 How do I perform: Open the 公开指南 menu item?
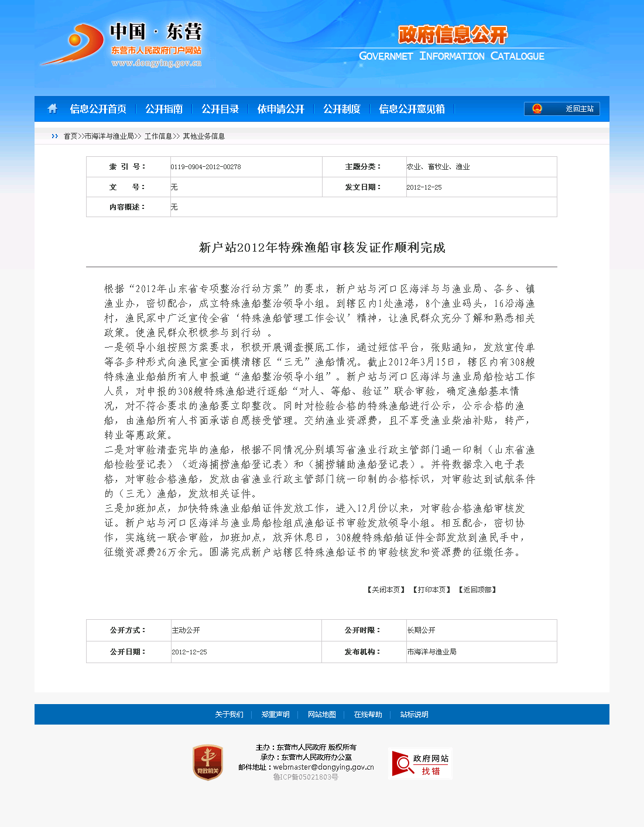(x=164, y=109)
